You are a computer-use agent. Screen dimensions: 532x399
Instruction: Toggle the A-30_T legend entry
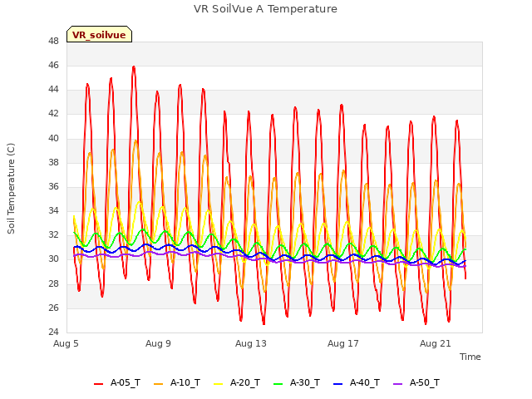coord(297,382)
